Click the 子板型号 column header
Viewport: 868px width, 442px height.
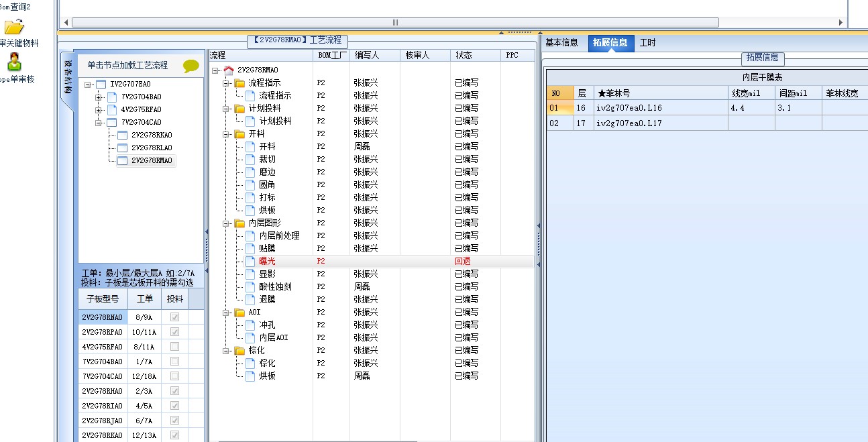[x=103, y=299]
